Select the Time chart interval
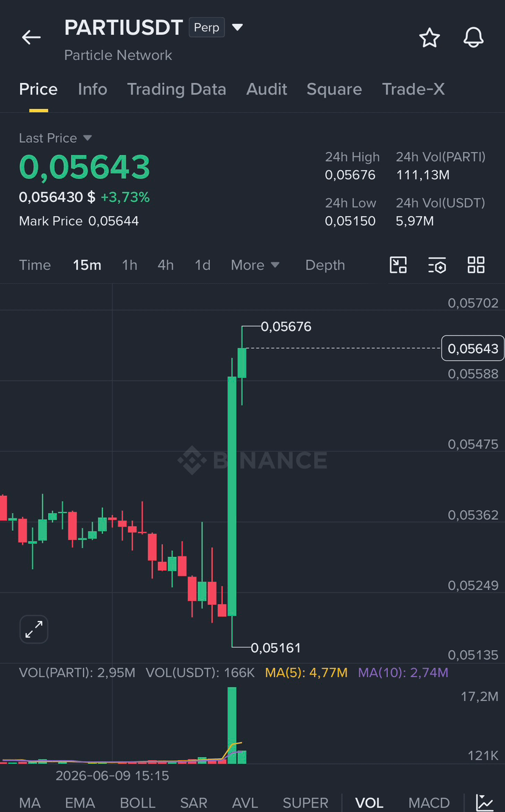The image size is (505, 812). click(35, 265)
